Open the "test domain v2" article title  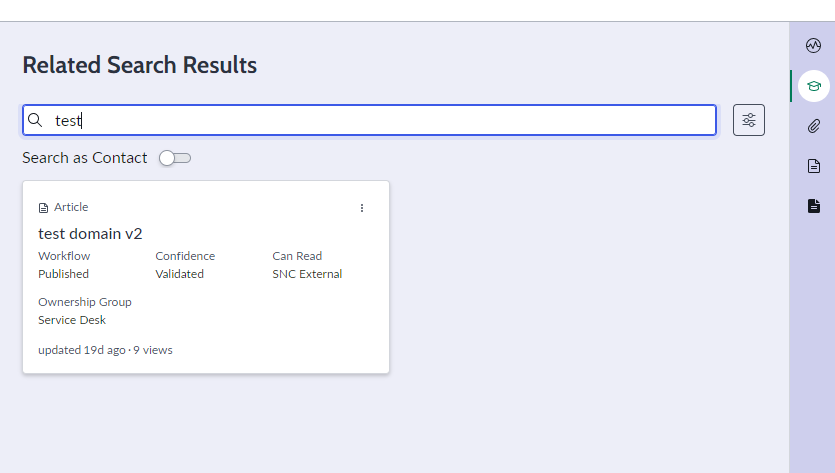[90, 234]
